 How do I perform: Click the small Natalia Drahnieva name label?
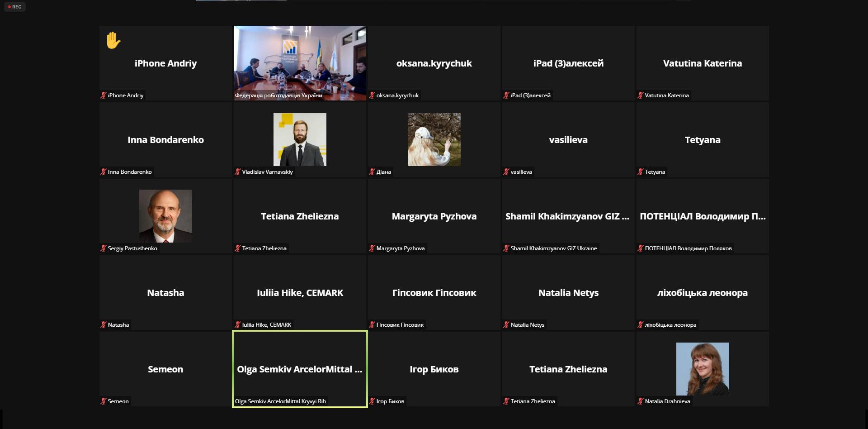click(667, 401)
